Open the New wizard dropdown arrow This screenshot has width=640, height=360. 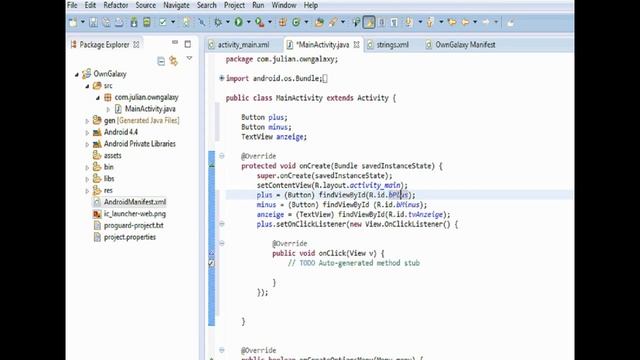pyautogui.click(x=82, y=22)
